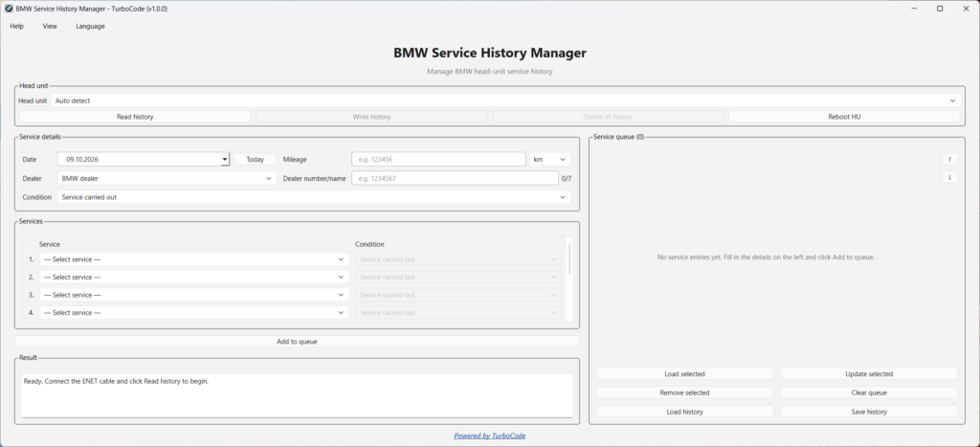Image resolution: width=980 pixels, height=447 pixels.
Task: Open Select service dropdown in row 1
Action: 194,259
